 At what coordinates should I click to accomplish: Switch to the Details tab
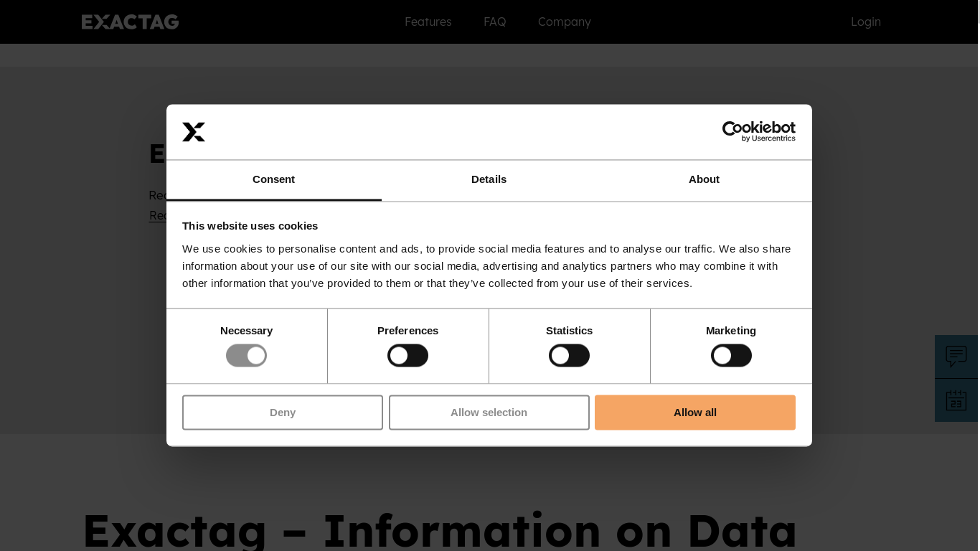point(489,179)
